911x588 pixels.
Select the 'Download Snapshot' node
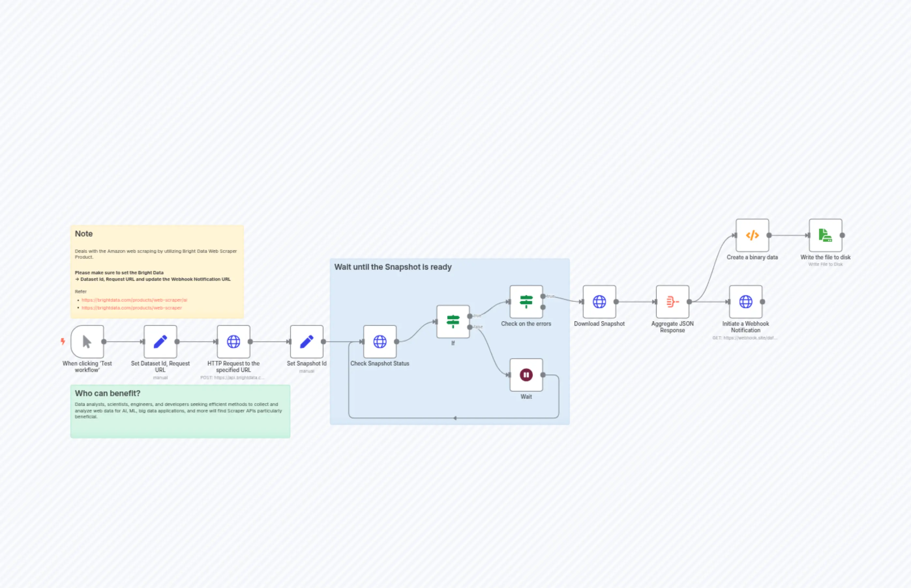coord(599,302)
